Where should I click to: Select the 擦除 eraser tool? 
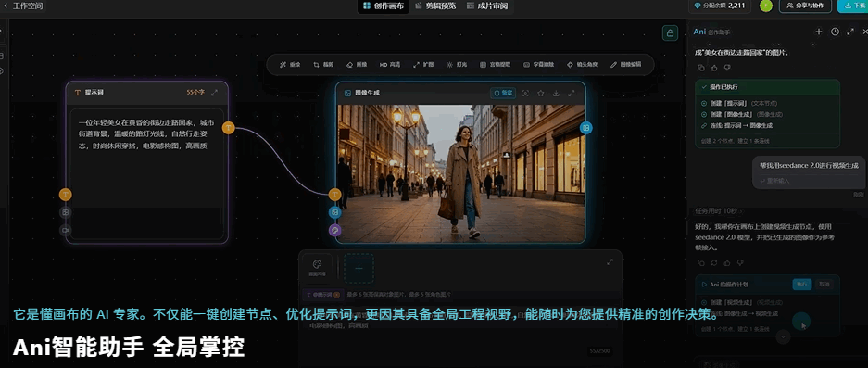(x=357, y=64)
